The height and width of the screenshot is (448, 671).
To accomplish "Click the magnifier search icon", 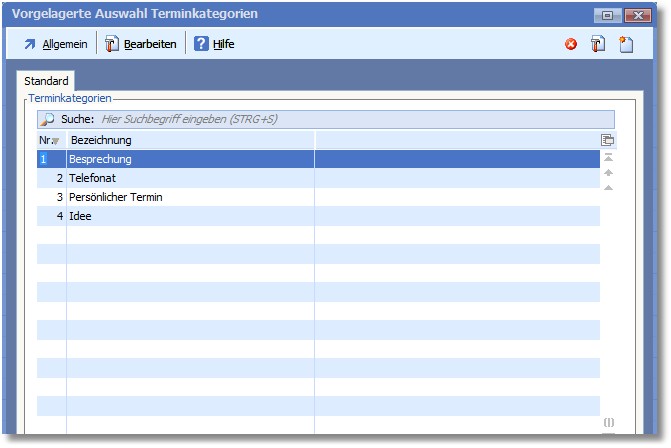I will click(x=48, y=119).
